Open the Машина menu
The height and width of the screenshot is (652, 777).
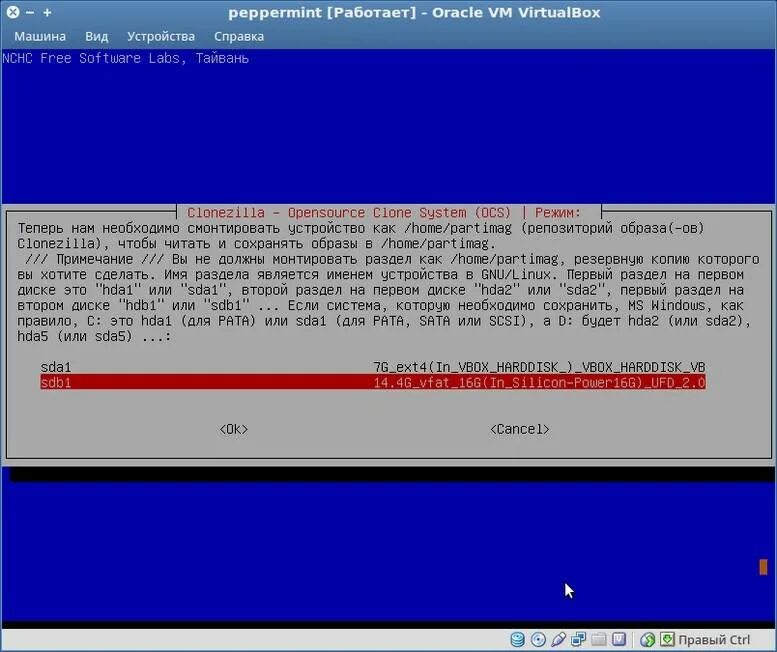pyautogui.click(x=40, y=37)
